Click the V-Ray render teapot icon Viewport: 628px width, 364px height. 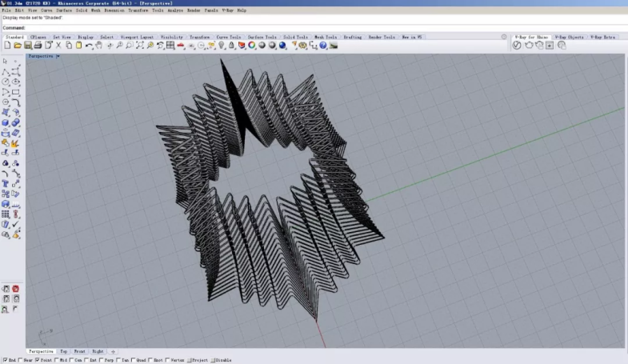pyautogui.click(x=528, y=46)
